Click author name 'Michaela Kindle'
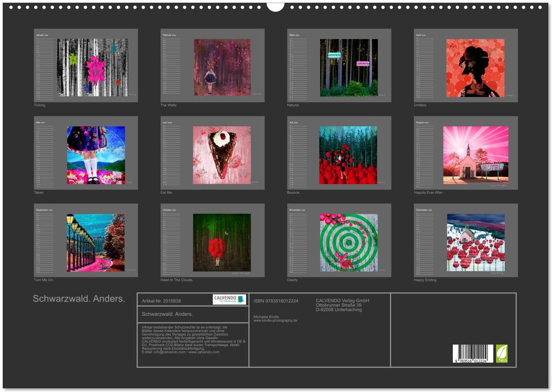 [x=266, y=317]
